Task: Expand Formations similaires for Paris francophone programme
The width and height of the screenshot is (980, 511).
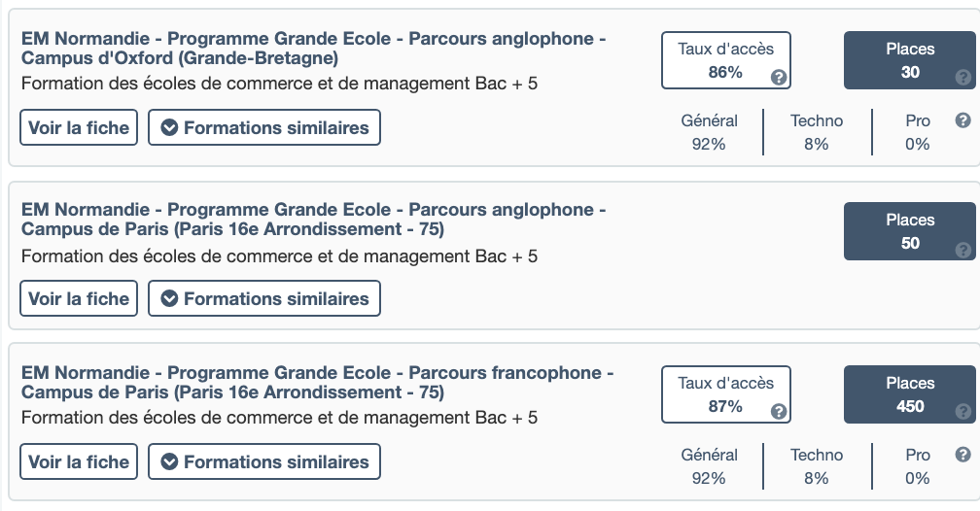Action: pyautogui.click(x=263, y=461)
